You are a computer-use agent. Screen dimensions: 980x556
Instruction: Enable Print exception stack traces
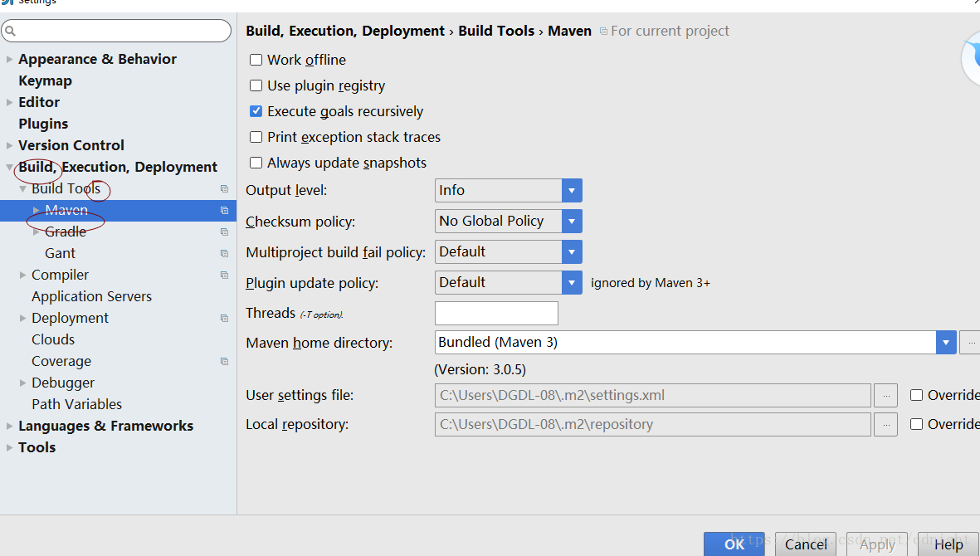256,137
